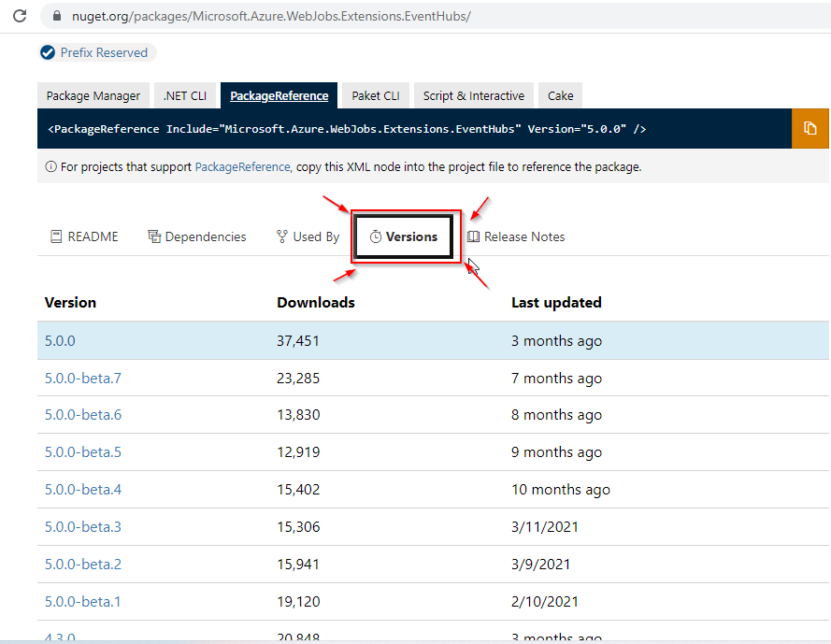The height and width of the screenshot is (644, 831).
Task: Copy the PackageReference XML to clipboard
Action: [x=810, y=128]
